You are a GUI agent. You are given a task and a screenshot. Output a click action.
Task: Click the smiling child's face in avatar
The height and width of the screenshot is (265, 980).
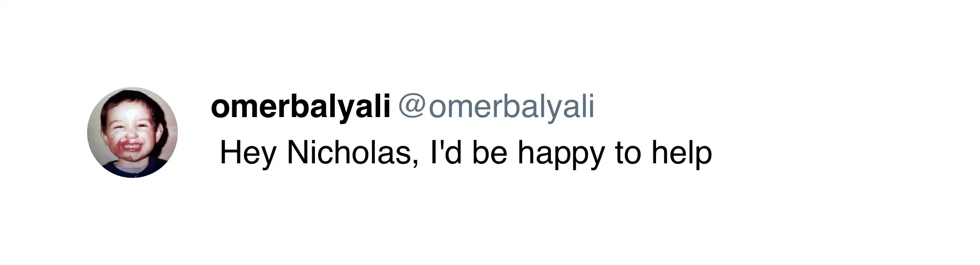click(x=128, y=127)
